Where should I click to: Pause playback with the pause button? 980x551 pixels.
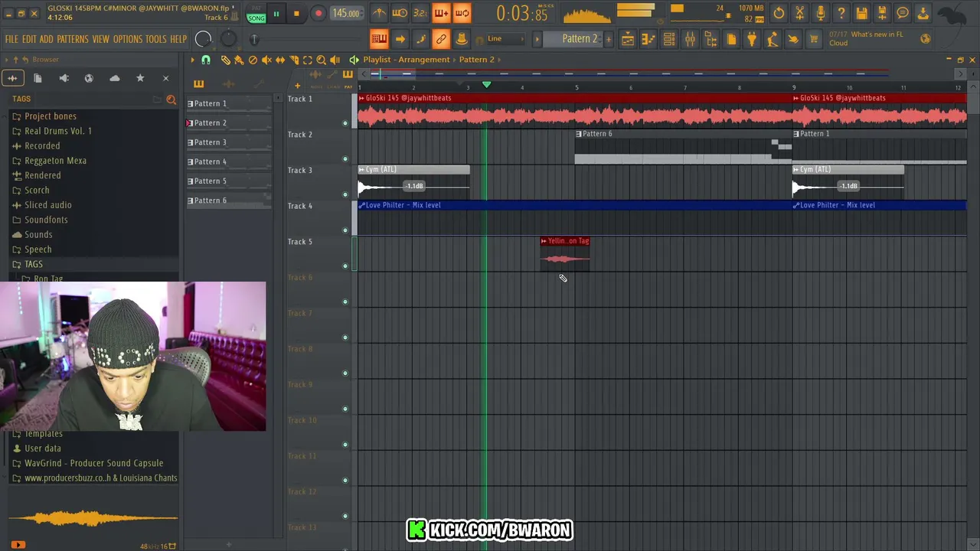pyautogui.click(x=276, y=14)
